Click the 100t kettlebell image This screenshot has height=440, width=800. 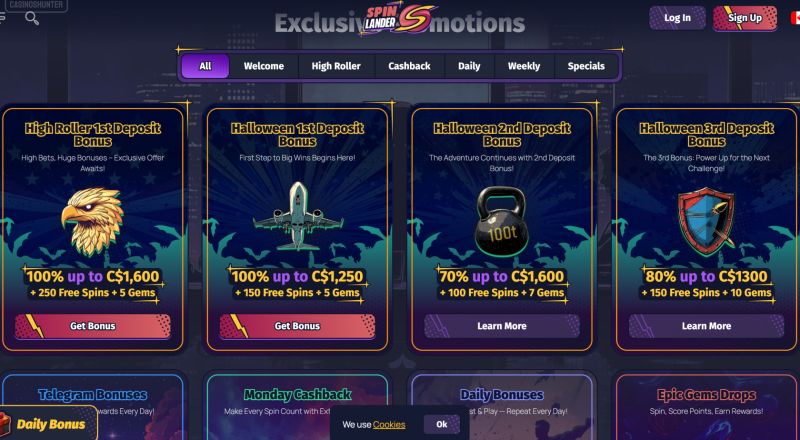[502, 221]
